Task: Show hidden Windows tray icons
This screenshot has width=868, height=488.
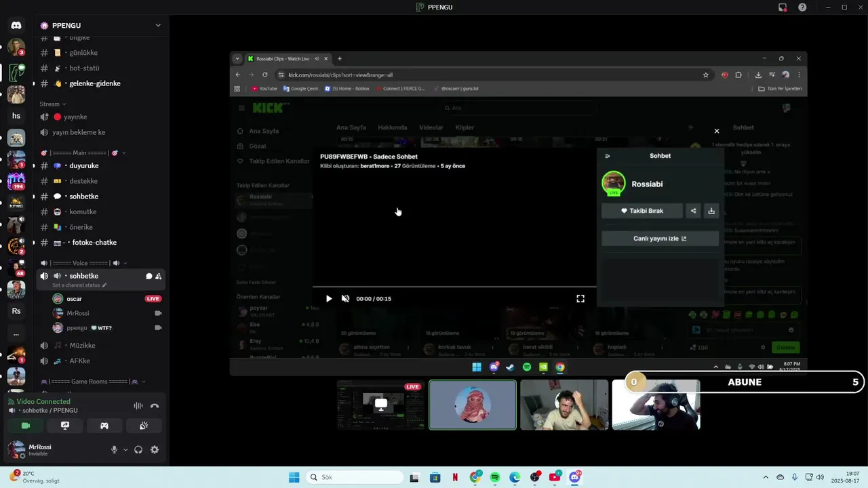Action: (766, 477)
